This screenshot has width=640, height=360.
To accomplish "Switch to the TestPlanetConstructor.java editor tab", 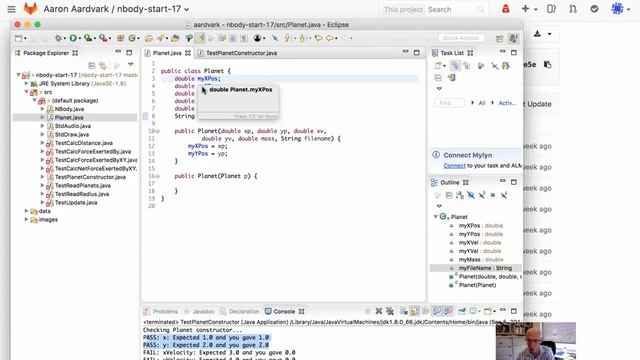I will (241, 53).
